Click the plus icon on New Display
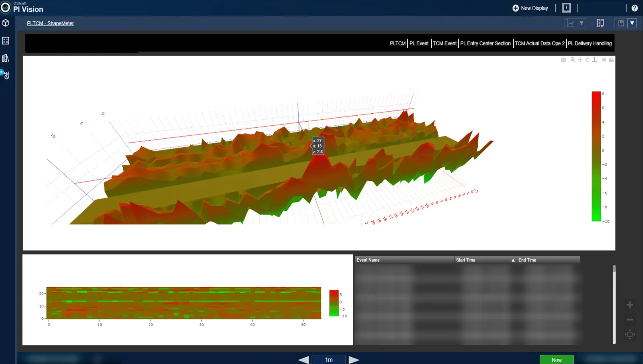Image resolution: width=643 pixels, height=364 pixels. tap(516, 8)
